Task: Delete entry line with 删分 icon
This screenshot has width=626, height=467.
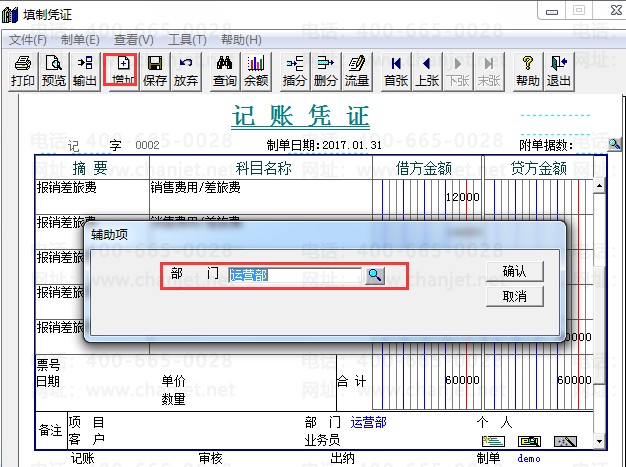Action: (x=326, y=71)
